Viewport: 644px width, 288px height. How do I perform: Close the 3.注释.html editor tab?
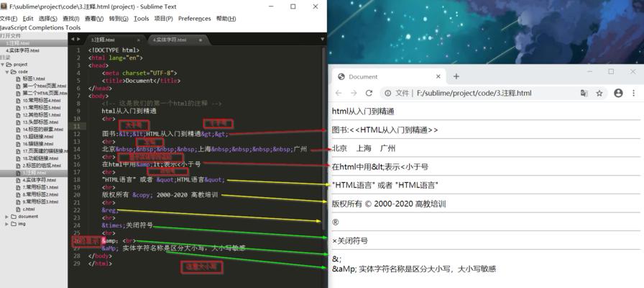[139, 40]
